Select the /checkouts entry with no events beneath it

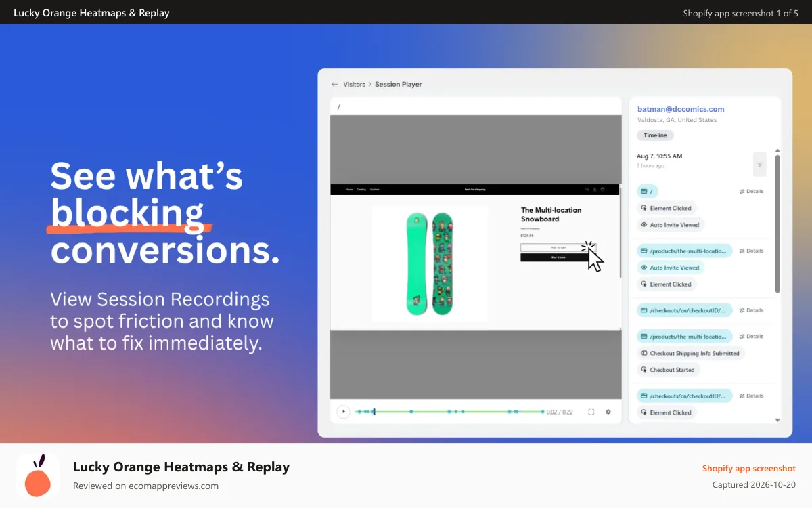[x=685, y=310]
